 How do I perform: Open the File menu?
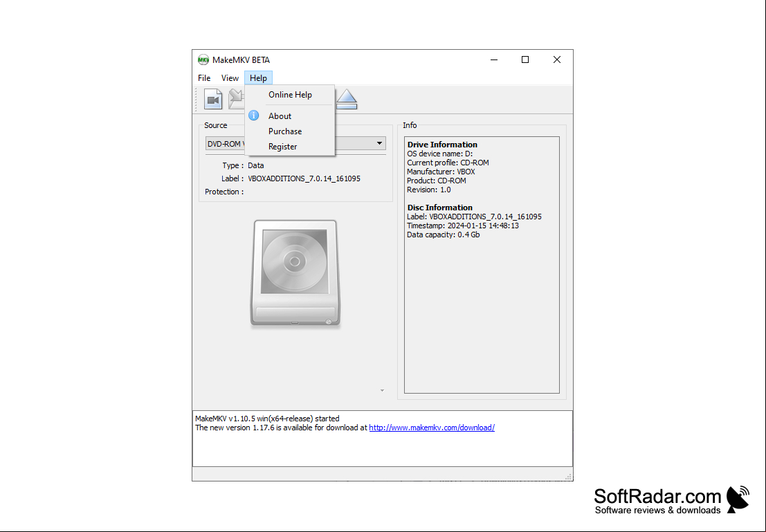click(204, 78)
